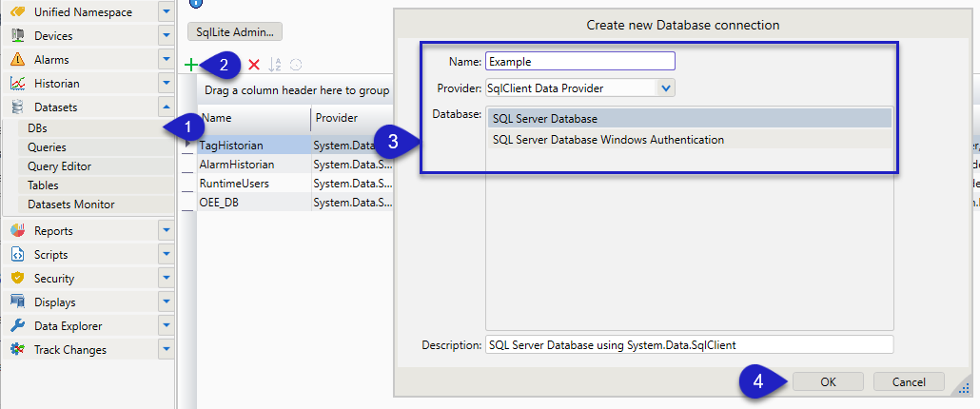Expand the Scripts section arrow

pos(167,254)
